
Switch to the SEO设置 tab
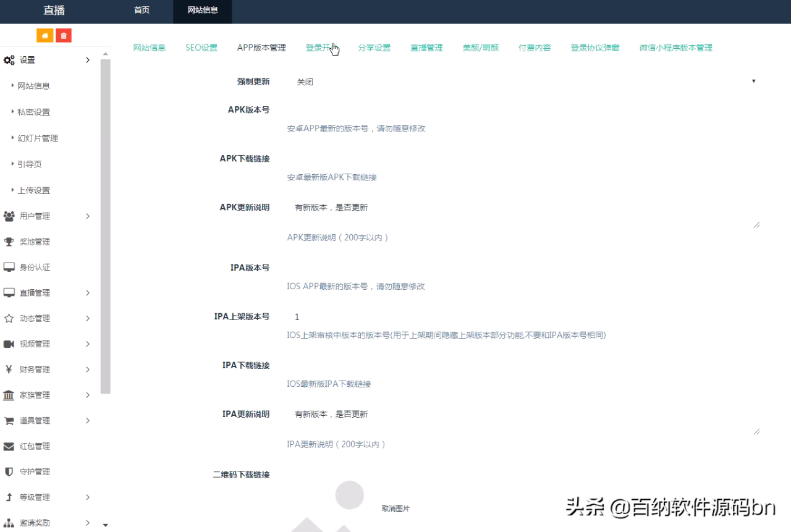(x=201, y=48)
